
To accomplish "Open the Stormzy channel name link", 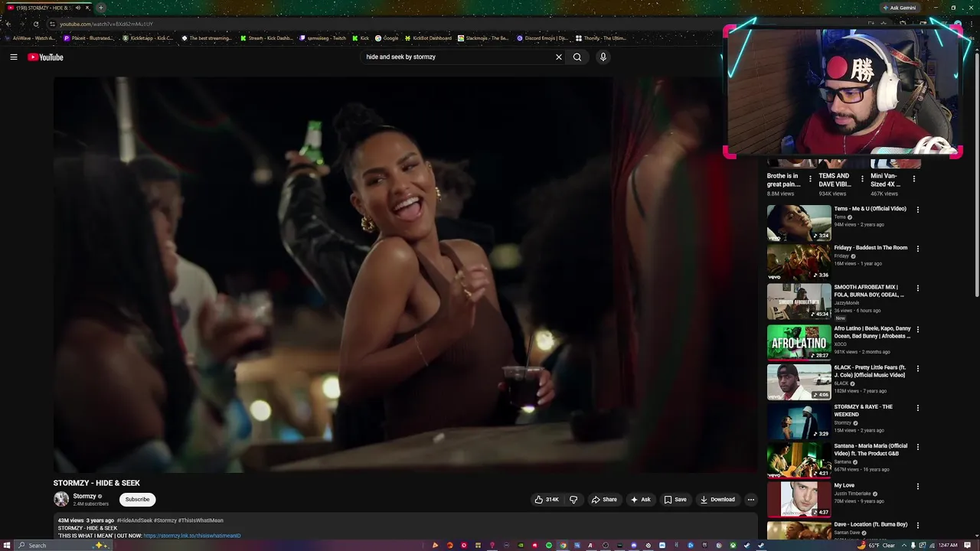I will coord(84,496).
